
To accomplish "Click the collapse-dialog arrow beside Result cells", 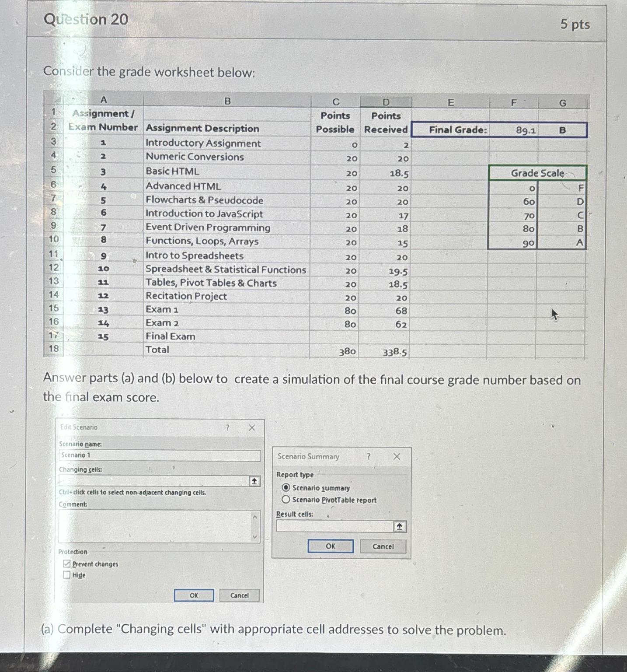I will coord(400,526).
